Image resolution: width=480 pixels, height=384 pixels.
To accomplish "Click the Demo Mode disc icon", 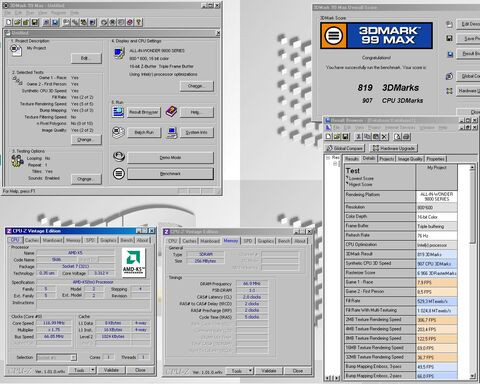I will 119,156.
